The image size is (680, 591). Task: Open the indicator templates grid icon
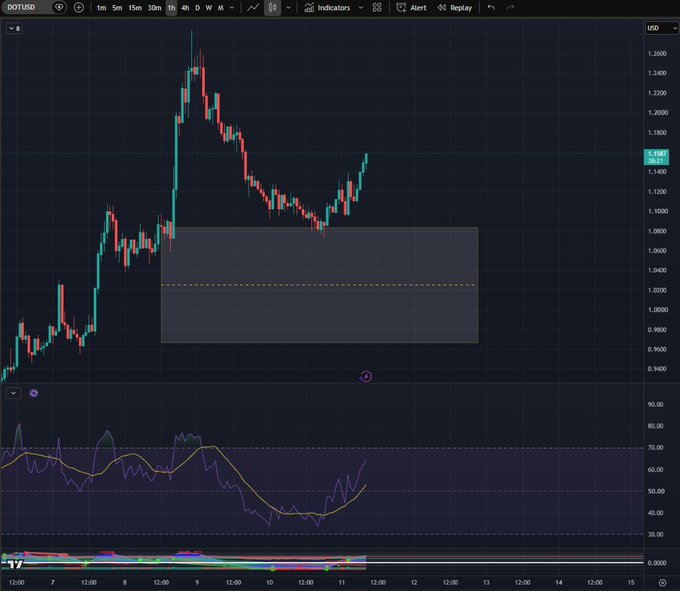tap(377, 7)
